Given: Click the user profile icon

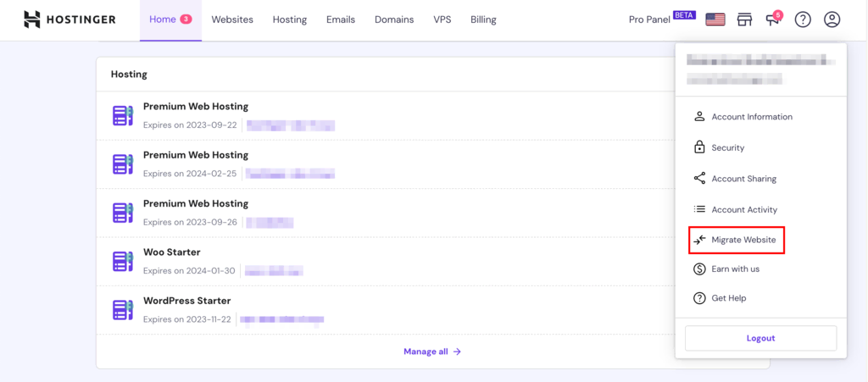Looking at the screenshot, I should click(x=832, y=19).
